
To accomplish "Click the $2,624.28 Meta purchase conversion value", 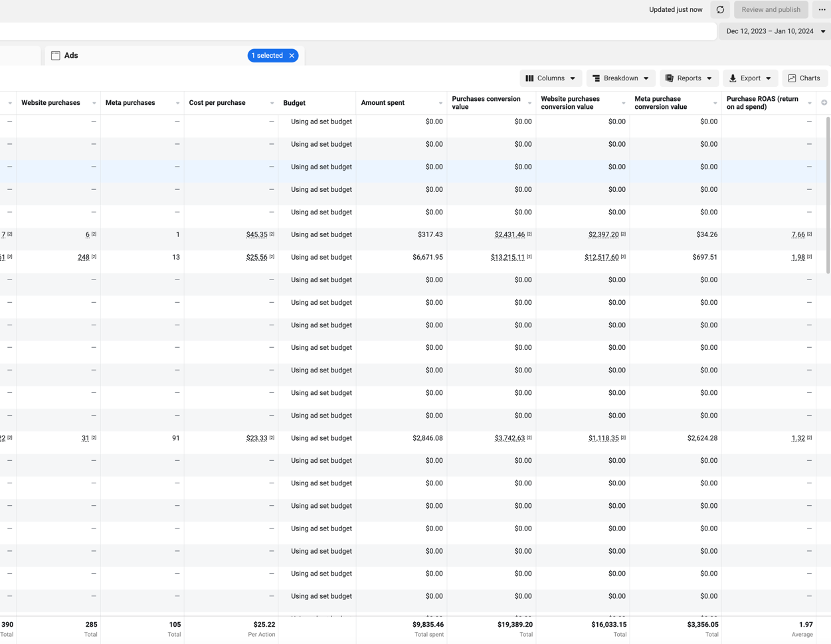I will pos(702,438).
